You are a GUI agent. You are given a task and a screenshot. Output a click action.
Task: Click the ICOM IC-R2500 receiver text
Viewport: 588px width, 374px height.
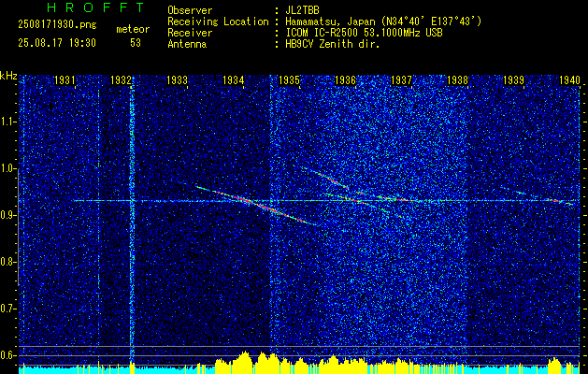(364, 33)
